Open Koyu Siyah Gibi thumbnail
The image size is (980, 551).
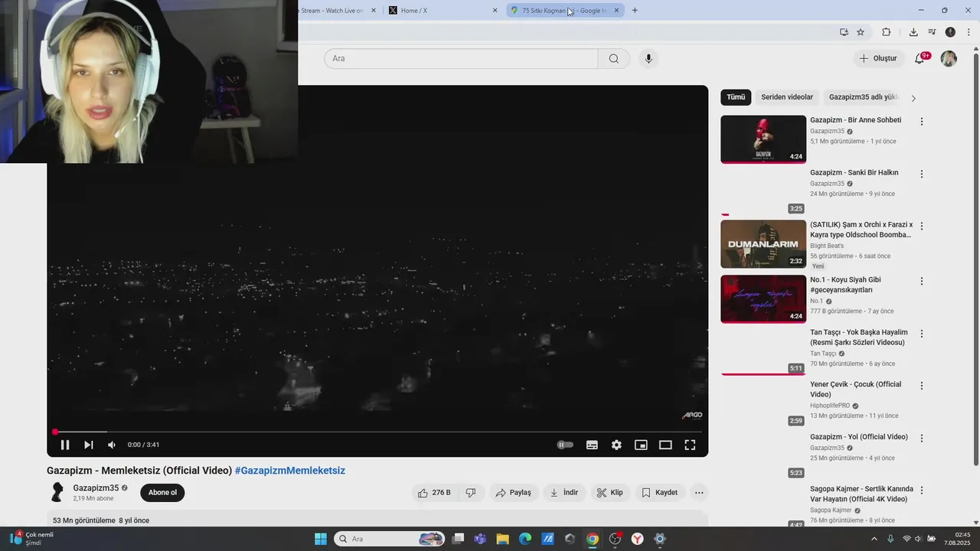(763, 299)
